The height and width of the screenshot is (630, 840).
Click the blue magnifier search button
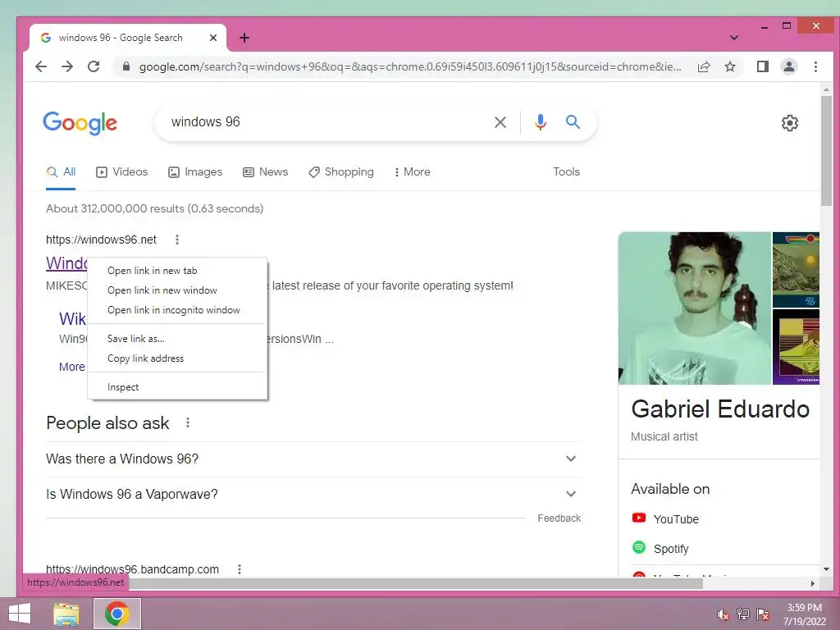[573, 122]
